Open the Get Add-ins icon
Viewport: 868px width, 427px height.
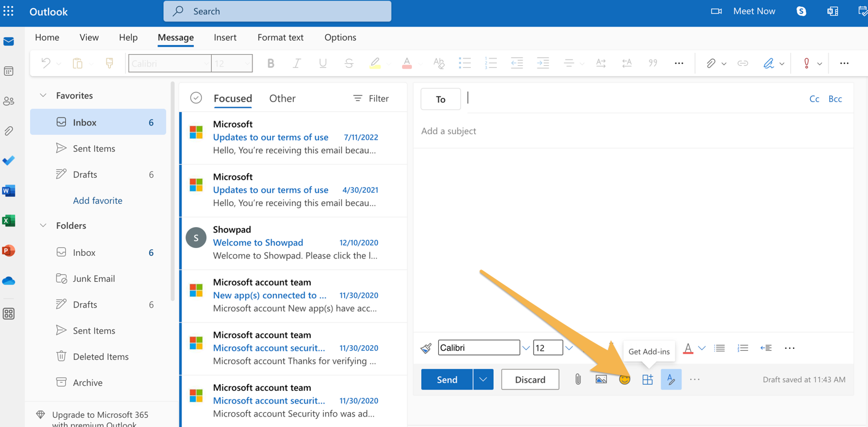coord(648,380)
